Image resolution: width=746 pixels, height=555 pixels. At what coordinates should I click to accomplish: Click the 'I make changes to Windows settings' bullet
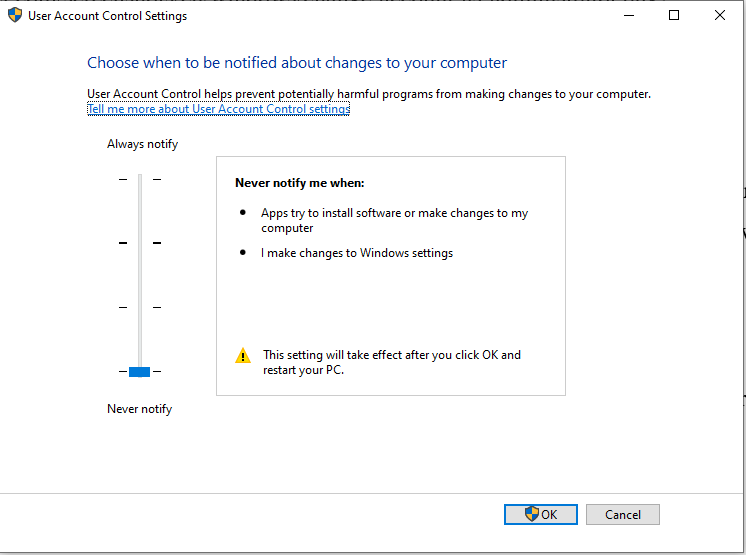click(x=357, y=253)
